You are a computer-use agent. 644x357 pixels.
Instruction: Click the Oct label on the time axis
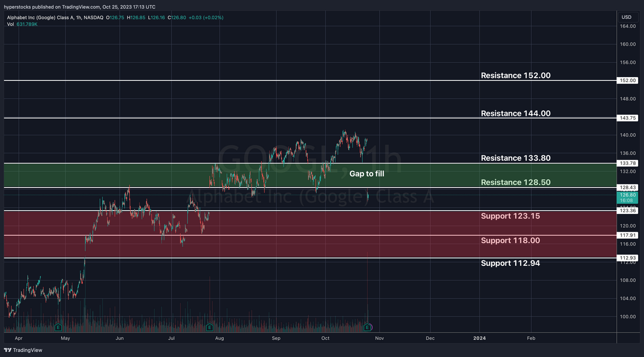[x=325, y=338]
